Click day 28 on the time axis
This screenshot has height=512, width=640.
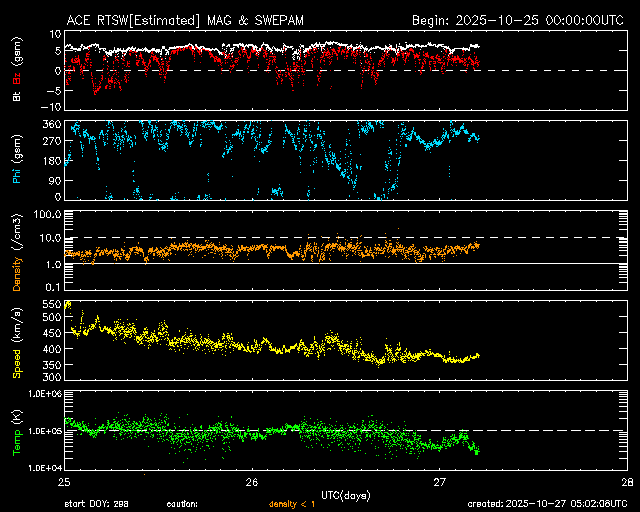point(627,482)
